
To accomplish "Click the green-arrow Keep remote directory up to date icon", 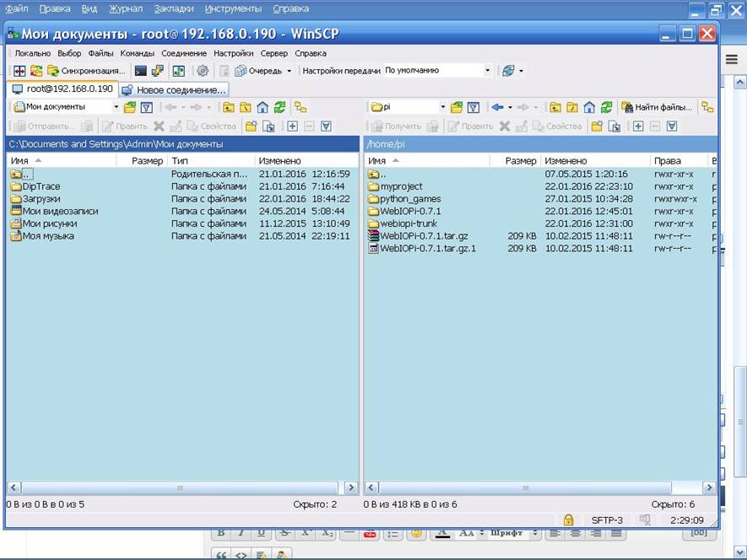I will coord(179,71).
